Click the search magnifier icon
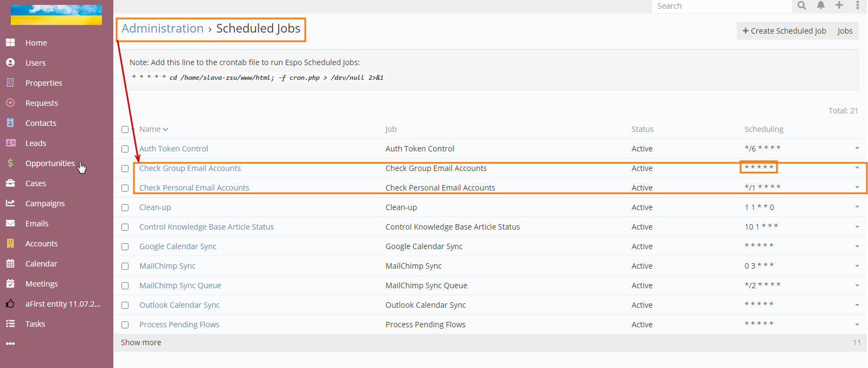This screenshot has height=368, width=868. (802, 5)
